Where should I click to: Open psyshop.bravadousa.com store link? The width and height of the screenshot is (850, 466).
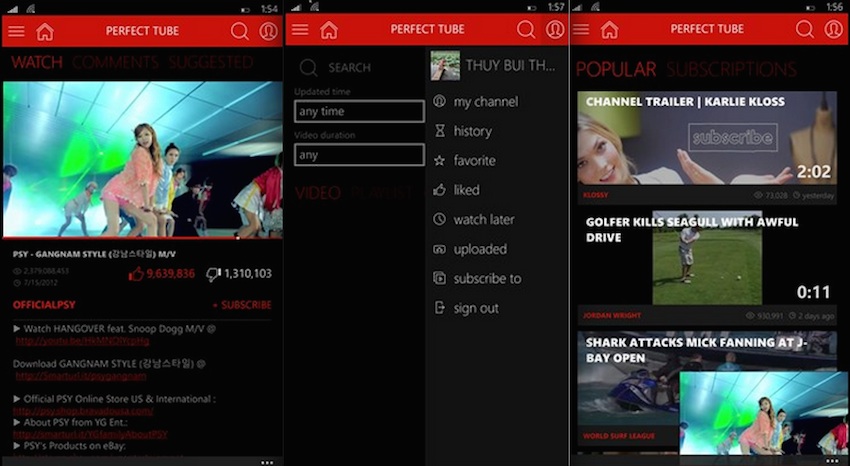coord(83,411)
